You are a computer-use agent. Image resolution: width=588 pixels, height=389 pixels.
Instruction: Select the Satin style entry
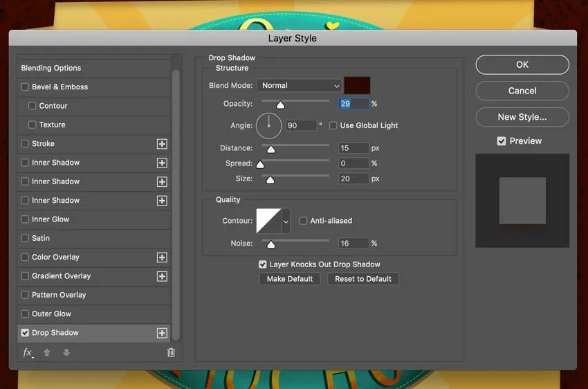[x=94, y=238]
